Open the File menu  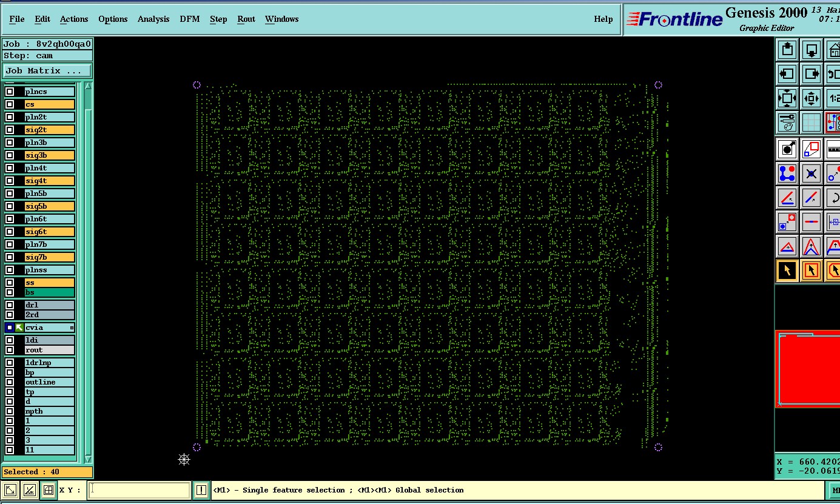click(x=17, y=19)
